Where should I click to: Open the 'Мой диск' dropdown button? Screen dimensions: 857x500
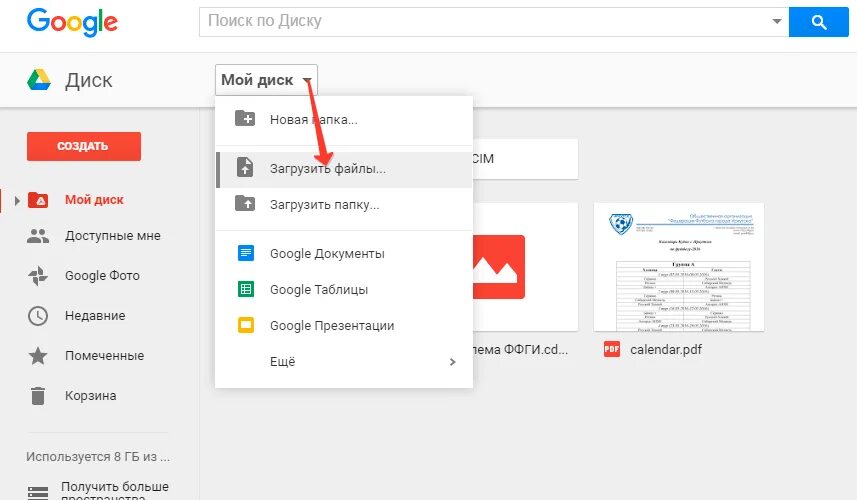click(x=266, y=80)
